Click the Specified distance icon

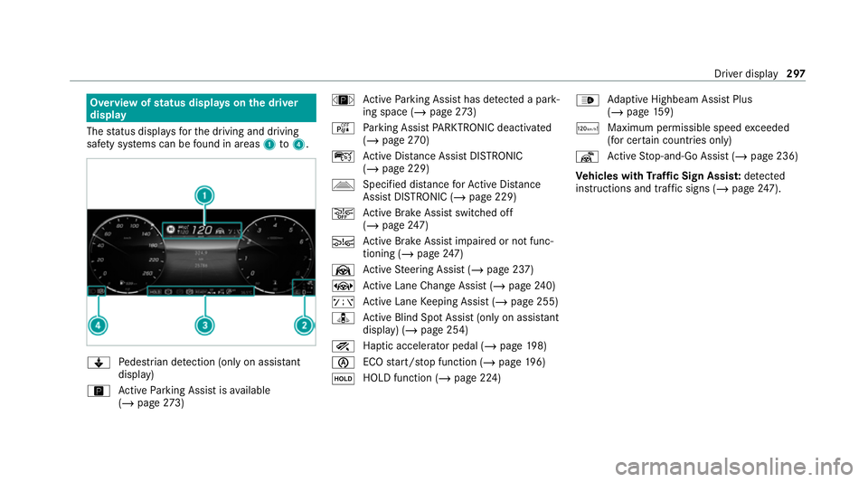pos(343,184)
